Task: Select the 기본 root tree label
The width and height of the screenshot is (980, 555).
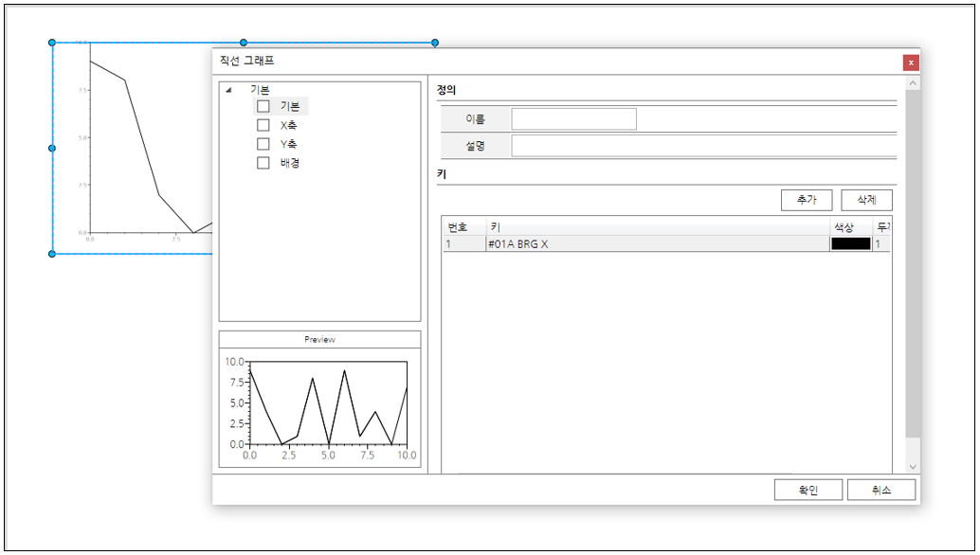Action: [x=260, y=90]
